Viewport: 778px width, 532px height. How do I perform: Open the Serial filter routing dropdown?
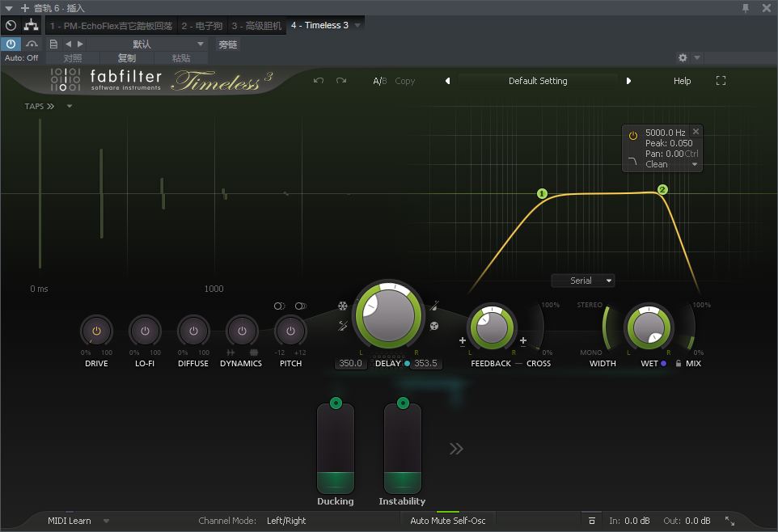(x=583, y=281)
